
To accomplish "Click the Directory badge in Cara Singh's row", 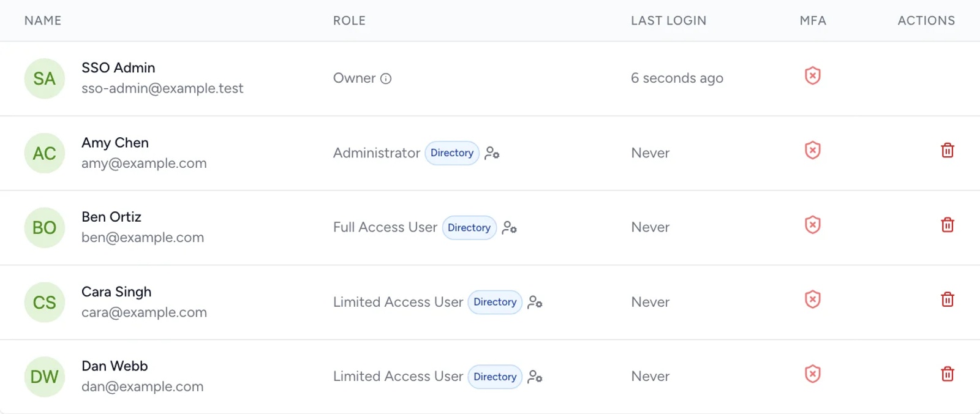I will click(495, 302).
